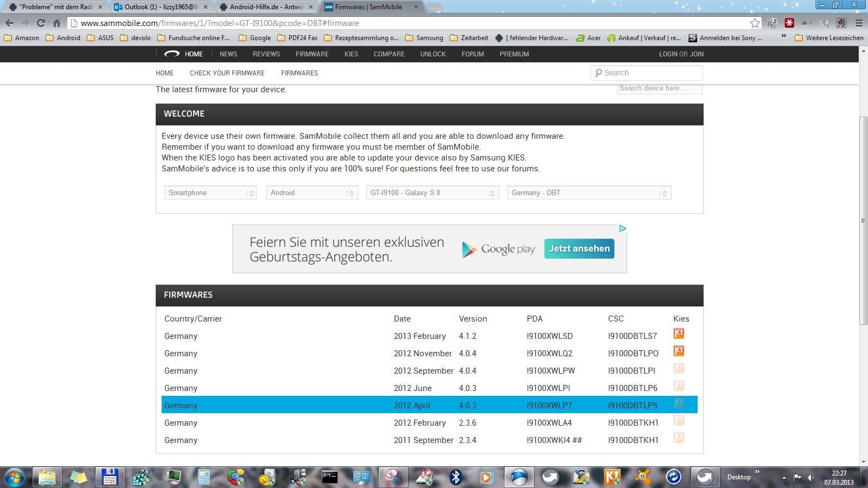Screen dimensions: 868x488
Task: Select the I9100XWLSD firmware PDA entry
Action: coord(550,336)
